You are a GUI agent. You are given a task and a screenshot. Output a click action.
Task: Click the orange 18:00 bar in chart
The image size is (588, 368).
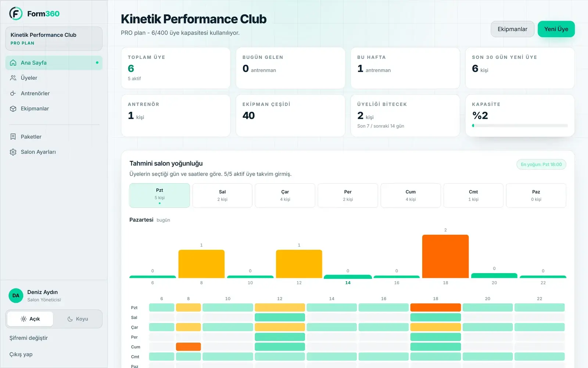coord(445,256)
